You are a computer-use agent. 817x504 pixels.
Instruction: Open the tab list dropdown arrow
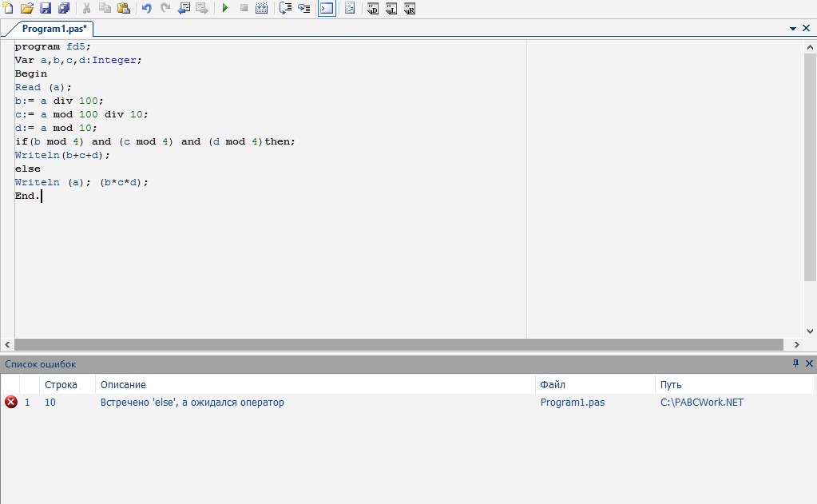click(x=794, y=29)
